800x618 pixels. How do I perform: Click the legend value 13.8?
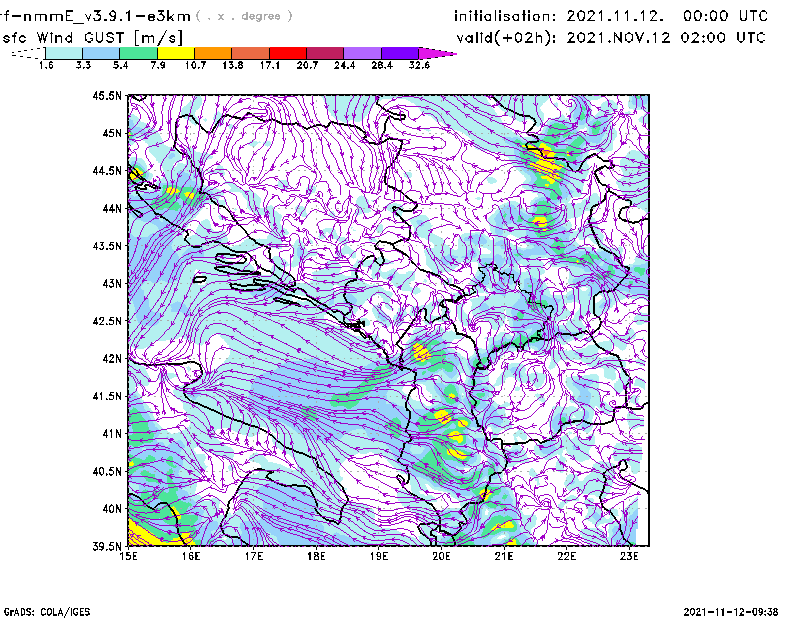233,65
